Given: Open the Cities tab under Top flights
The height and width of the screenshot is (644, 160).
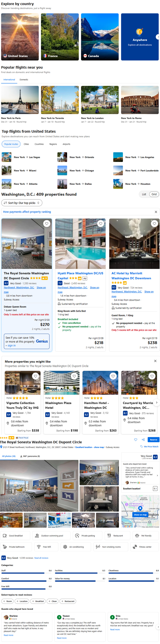Looking at the screenshot, I should click(26, 144).
